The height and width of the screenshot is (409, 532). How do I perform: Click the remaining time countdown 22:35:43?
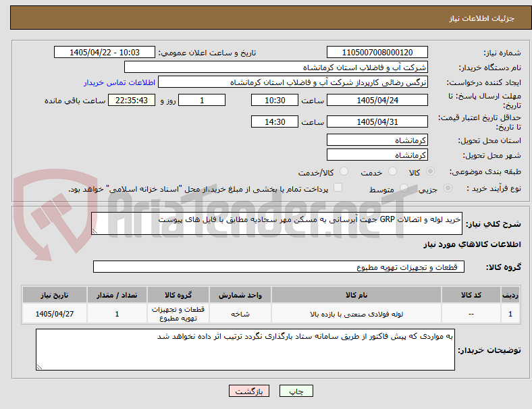132,101
